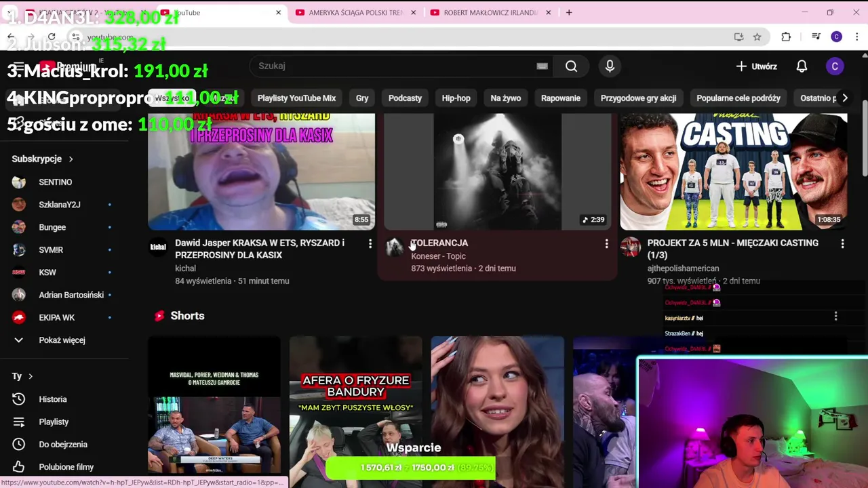Click install app icon in address bar

738,37
